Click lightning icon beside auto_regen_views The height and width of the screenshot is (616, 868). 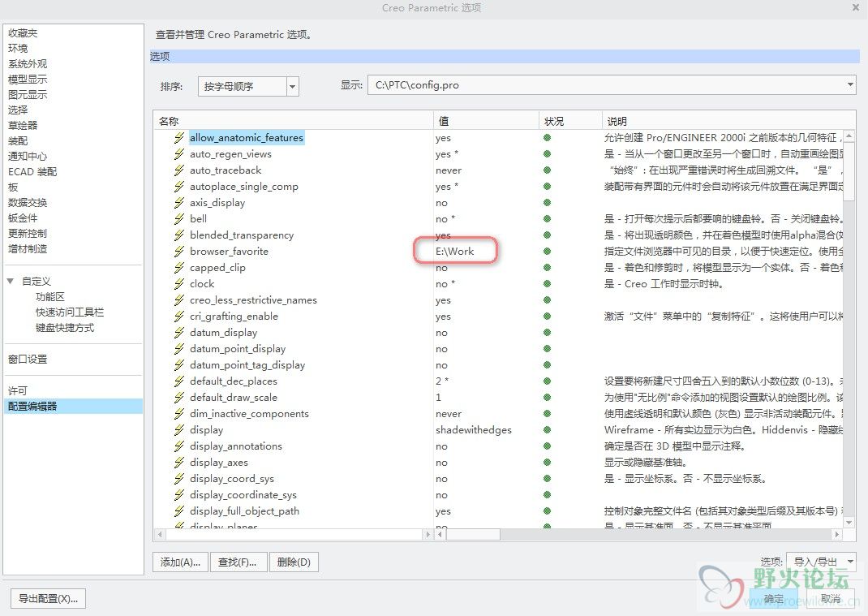coord(178,154)
